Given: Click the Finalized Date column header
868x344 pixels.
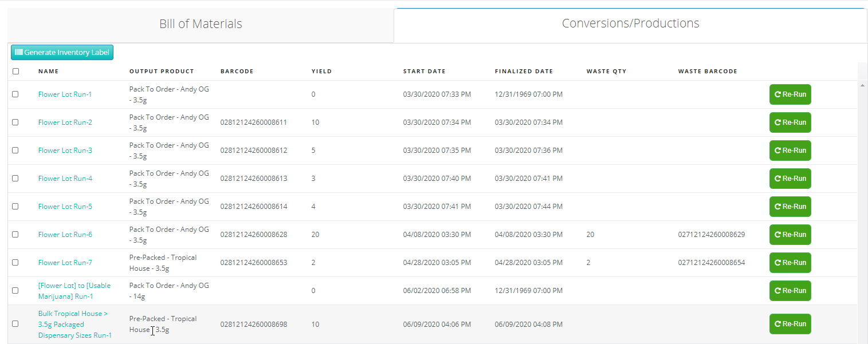Looking at the screenshot, I should point(524,72).
